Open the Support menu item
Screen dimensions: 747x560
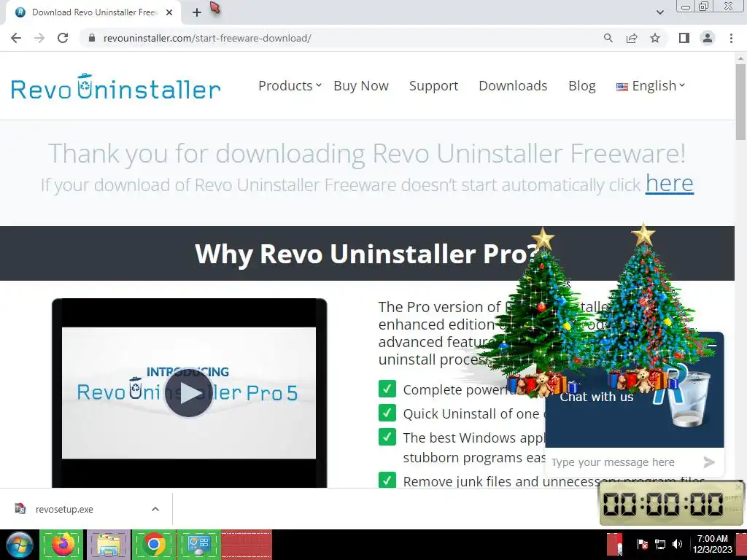tap(433, 86)
